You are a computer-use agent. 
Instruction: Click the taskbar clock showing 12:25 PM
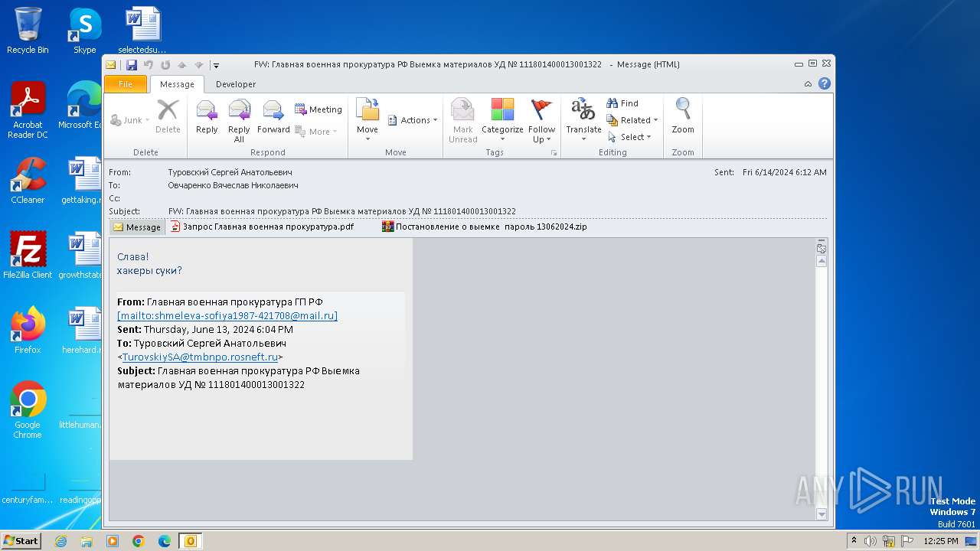coord(940,541)
